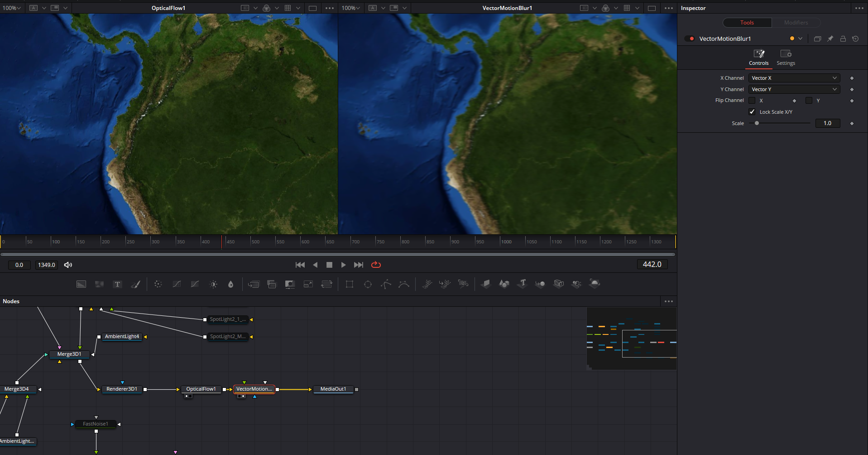The height and width of the screenshot is (455, 868).
Task: Add a Renderer 3D node from the toolbar
Action: pos(595,284)
